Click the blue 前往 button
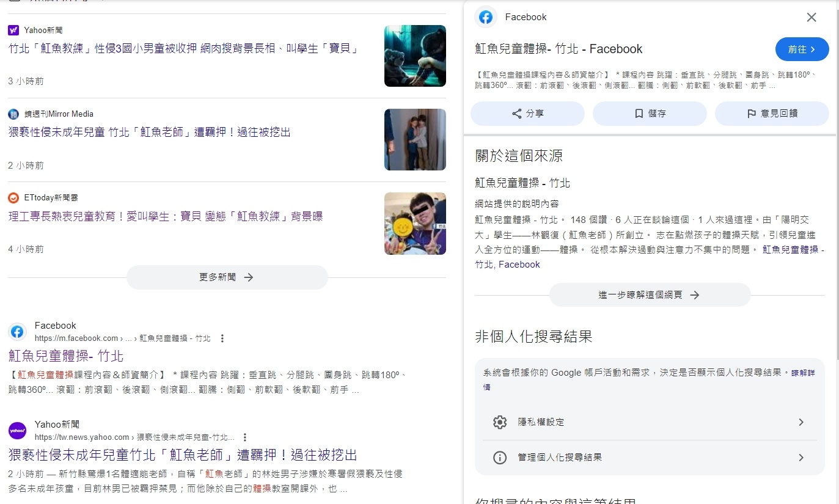The height and width of the screenshot is (504, 839). tap(802, 49)
